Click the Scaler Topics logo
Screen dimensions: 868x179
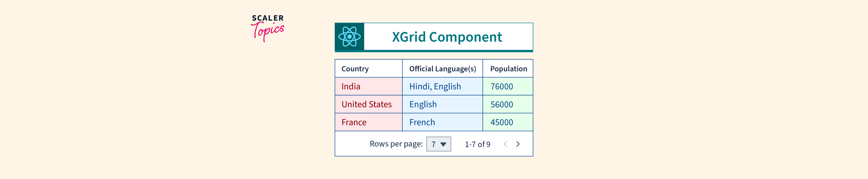[x=268, y=28]
